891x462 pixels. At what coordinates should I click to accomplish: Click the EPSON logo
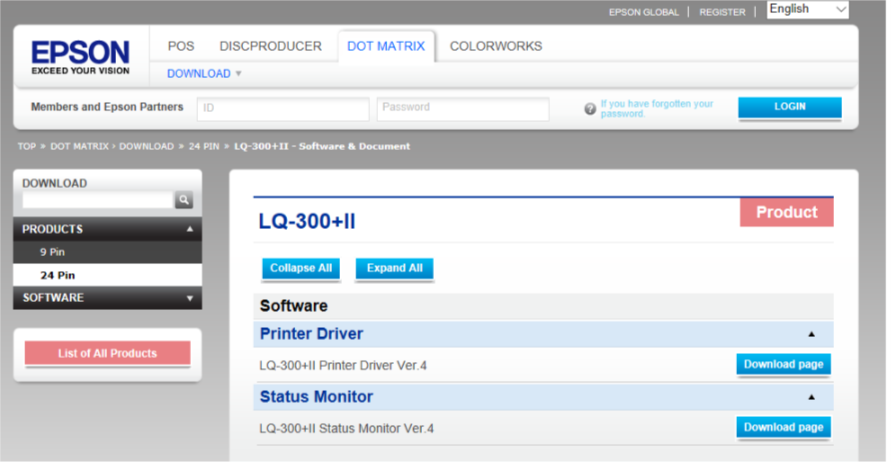[80, 57]
